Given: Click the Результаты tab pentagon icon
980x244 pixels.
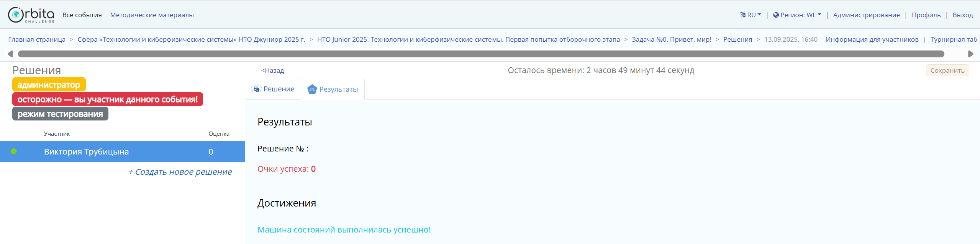Looking at the screenshot, I should 312,89.
